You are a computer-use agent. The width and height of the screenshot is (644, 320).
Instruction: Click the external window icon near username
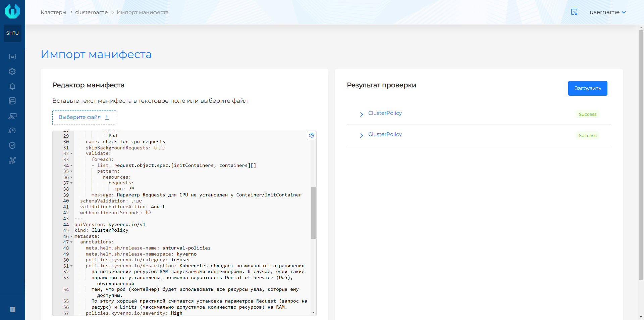[574, 12]
